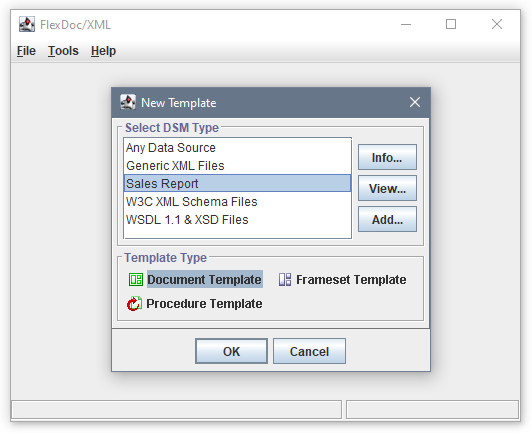Select Frameset Template type

351,280
